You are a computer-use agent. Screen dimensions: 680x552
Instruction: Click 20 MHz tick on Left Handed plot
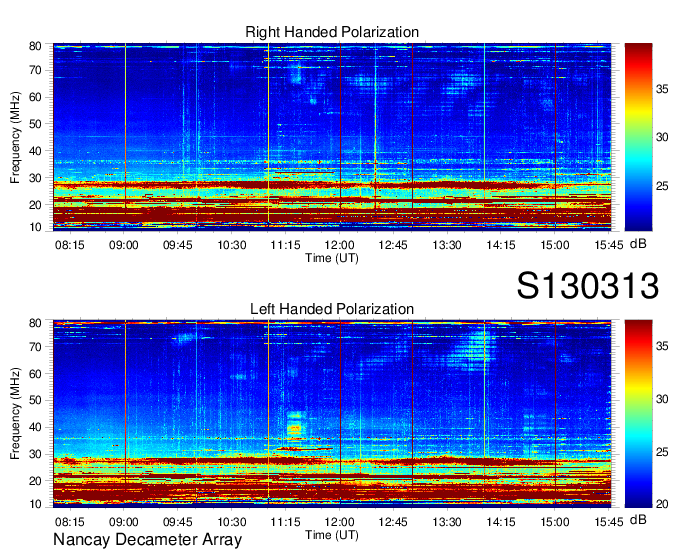[35, 481]
